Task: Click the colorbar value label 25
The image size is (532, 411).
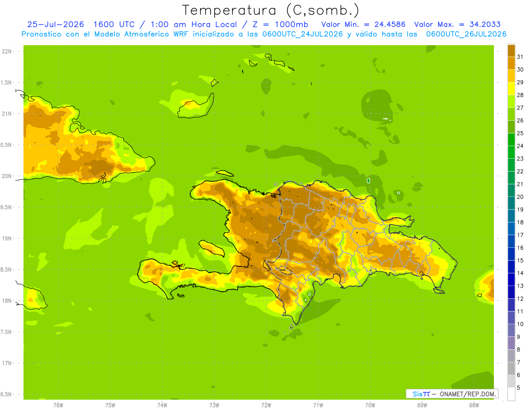Action: pos(520,133)
